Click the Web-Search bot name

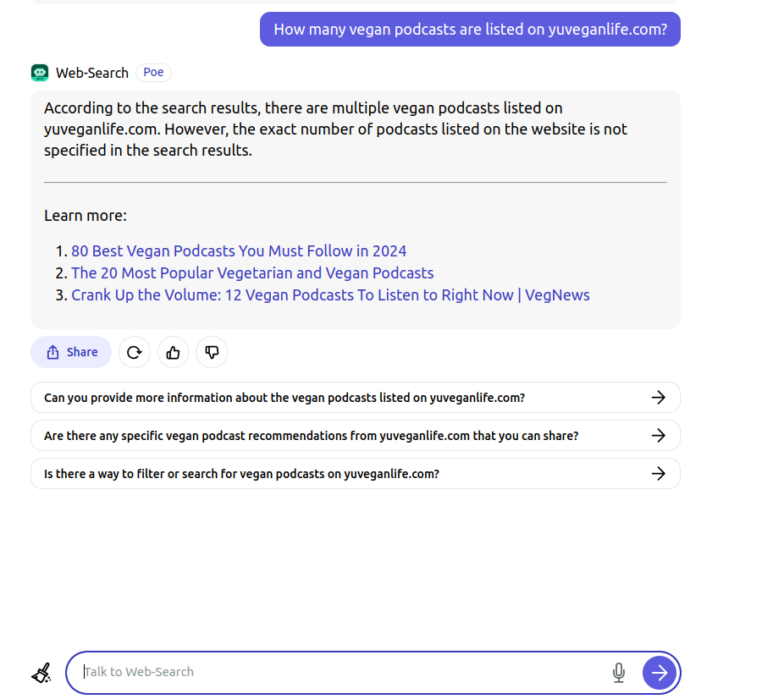(x=92, y=73)
